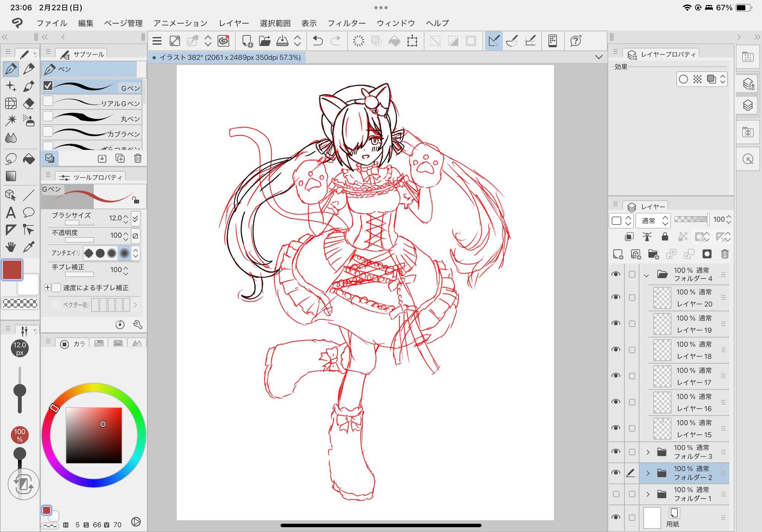Enable 速度による手ブレ補正 checkbox
The image size is (762, 532).
coord(57,287)
